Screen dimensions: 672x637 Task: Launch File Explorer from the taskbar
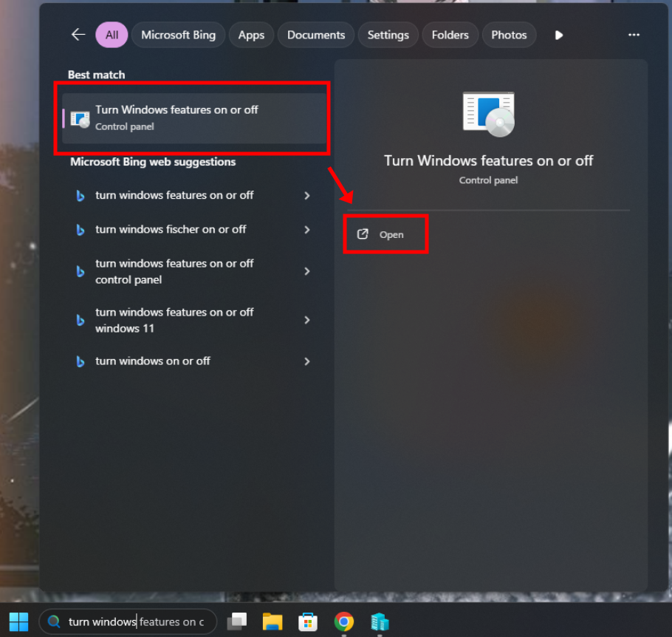[272, 621]
